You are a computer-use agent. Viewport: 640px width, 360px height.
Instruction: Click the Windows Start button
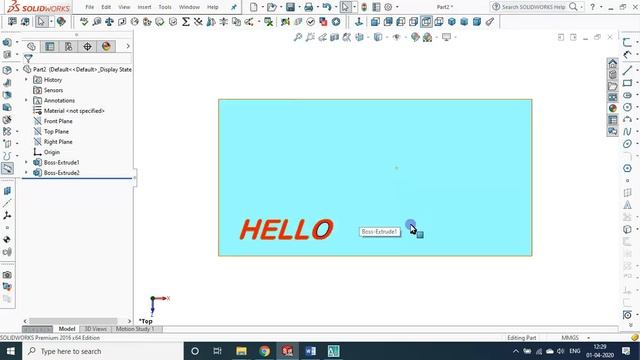tap(11, 351)
